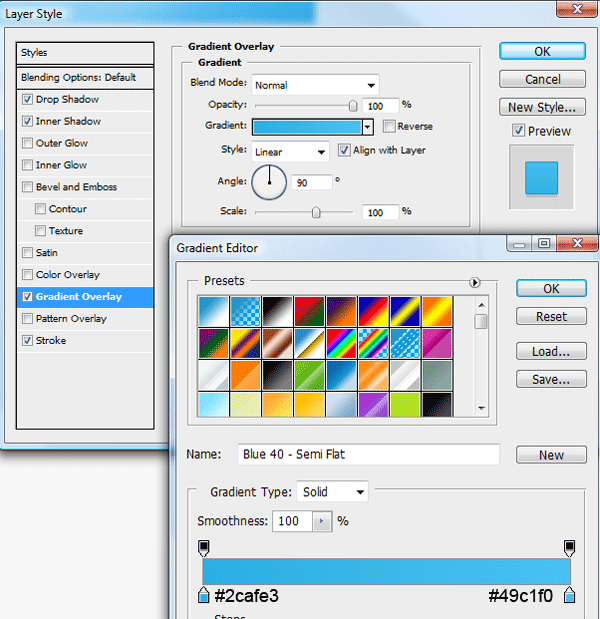Image resolution: width=600 pixels, height=619 pixels.
Task: Select the left color stop #2cafe3
Action: pyautogui.click(x=203, y=595)
